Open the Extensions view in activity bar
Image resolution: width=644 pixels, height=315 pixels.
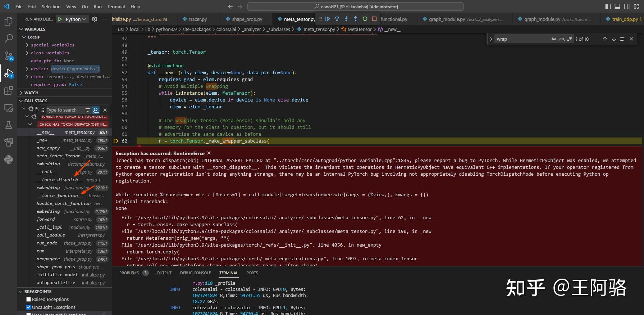pyautogui.click(x=9, y=91)
